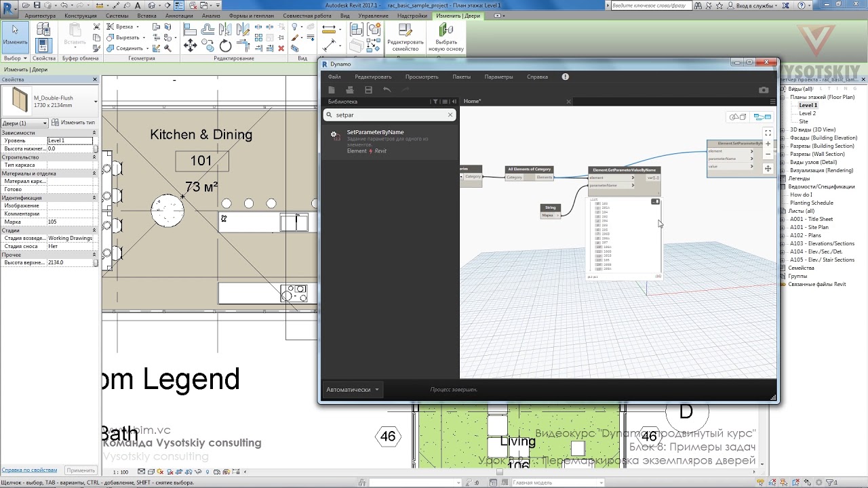The width and height of the screenshot is (868, 488).
Task: Select SetParameterByName search result in Dynamo
Action: [391, 142]
